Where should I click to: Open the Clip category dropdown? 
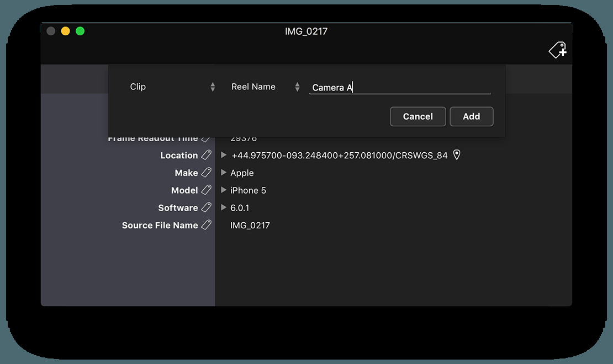pos(172,87)
